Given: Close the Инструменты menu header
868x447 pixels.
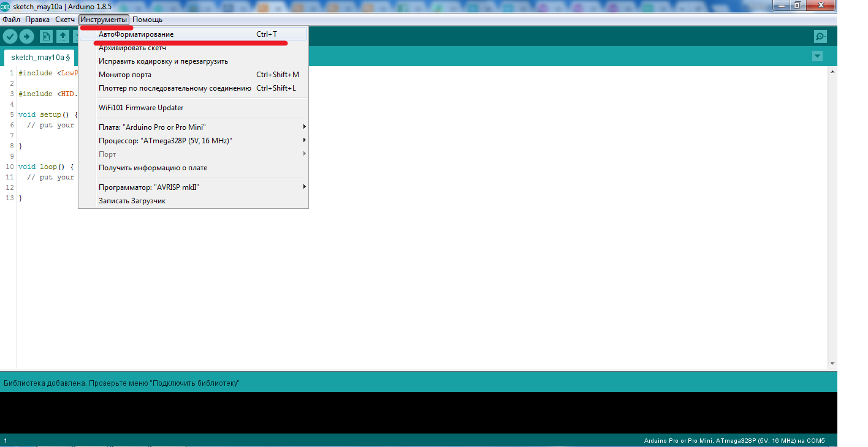Looking at the screenshot, I should tap(104, 20).
